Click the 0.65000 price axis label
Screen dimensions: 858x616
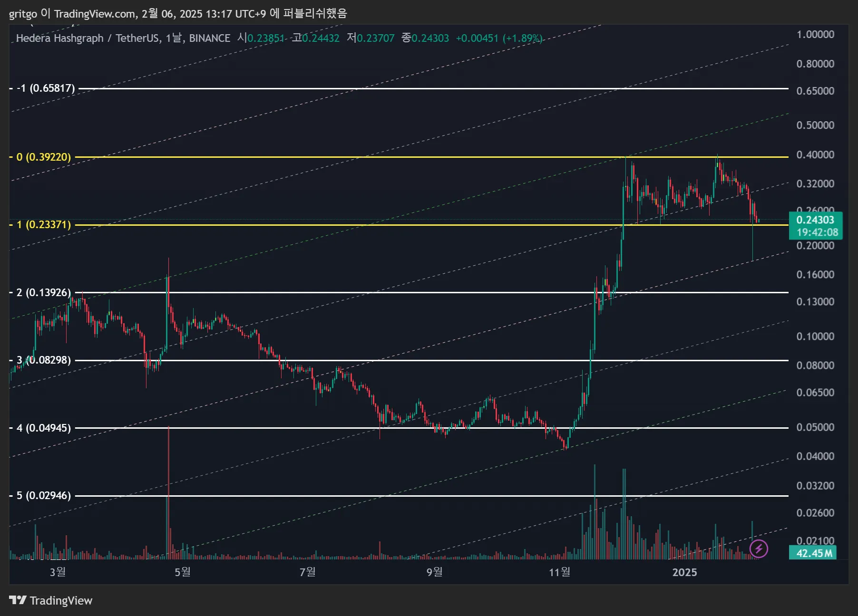815,91
